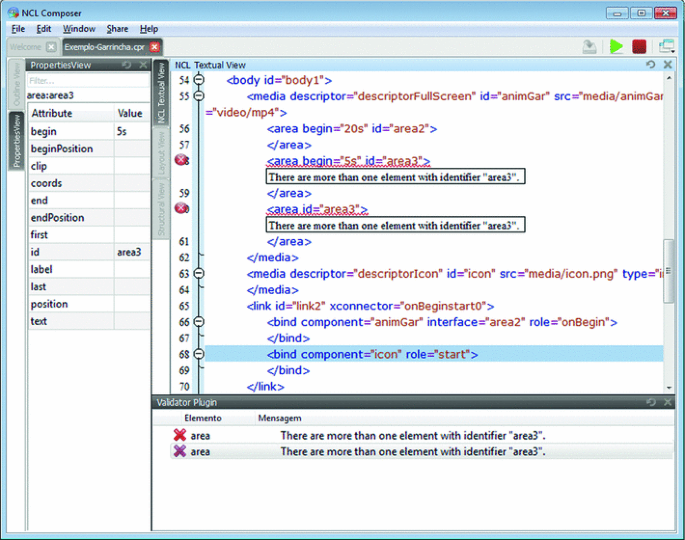Collapse the body element fold on line 54
Image resolution: width=685 pixels, height=540 pixels.
(198, 79)
